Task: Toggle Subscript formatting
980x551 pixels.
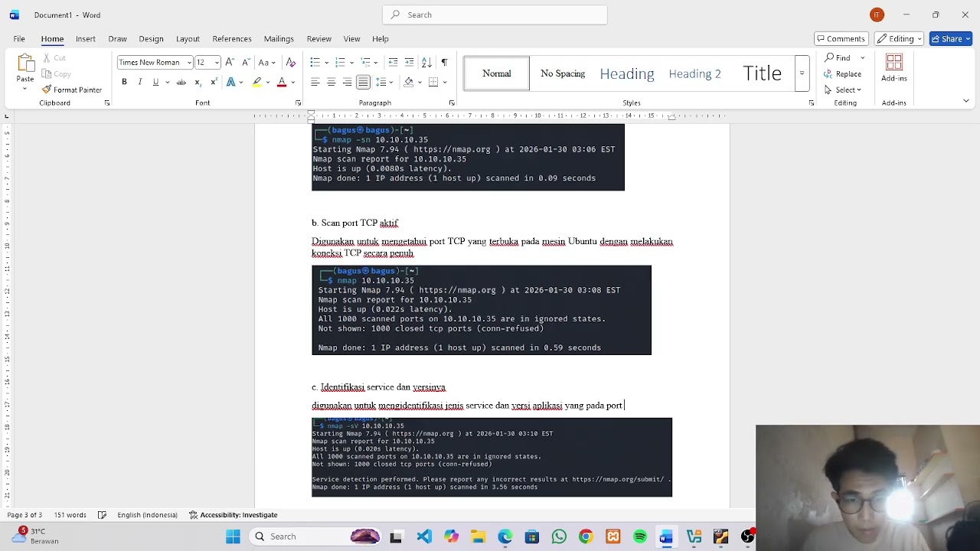Action: pos(198,82)
